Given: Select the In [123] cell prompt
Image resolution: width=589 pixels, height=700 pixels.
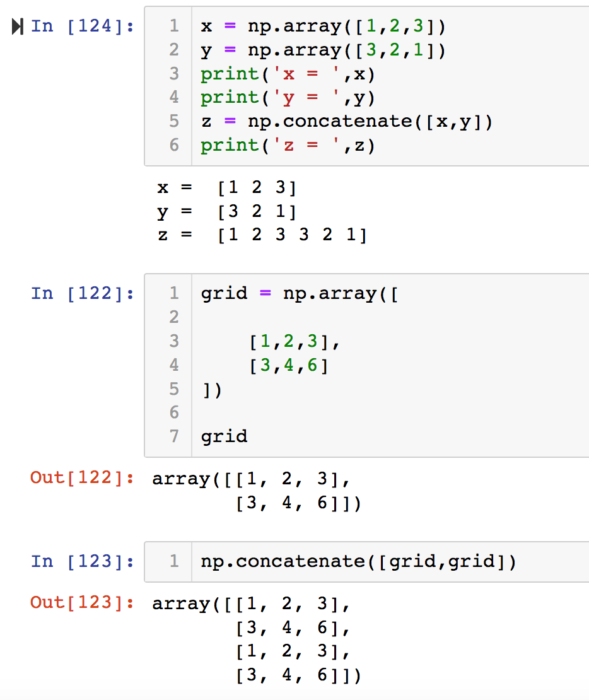Looking at the screenshot, I should [x=82, y=562].
